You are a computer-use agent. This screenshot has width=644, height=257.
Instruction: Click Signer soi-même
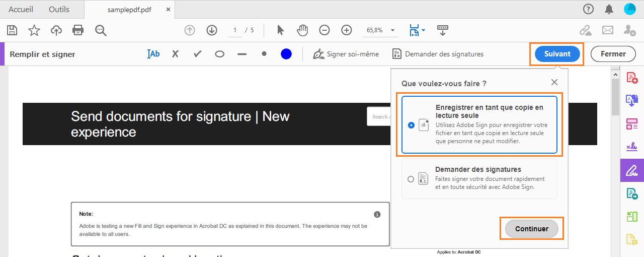coord(346,54)
